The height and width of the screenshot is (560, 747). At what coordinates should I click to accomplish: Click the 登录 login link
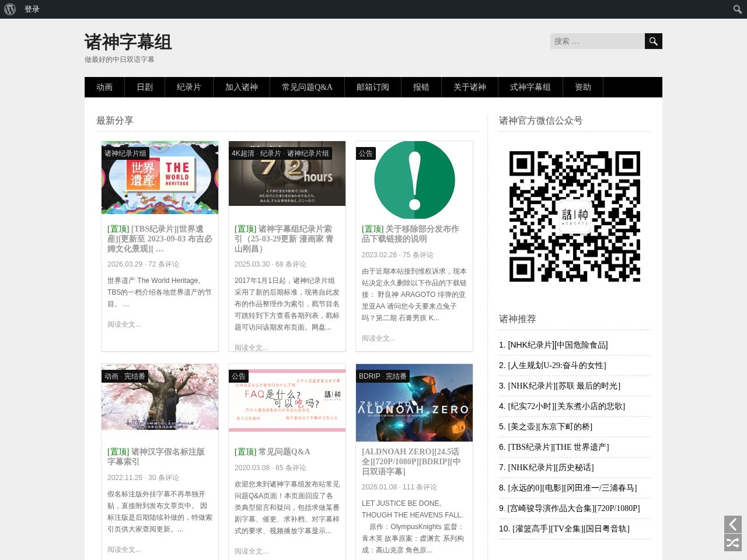pos(32,9)
